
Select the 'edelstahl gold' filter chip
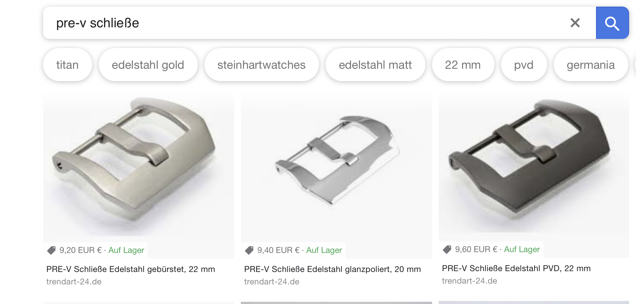point(148,65)
